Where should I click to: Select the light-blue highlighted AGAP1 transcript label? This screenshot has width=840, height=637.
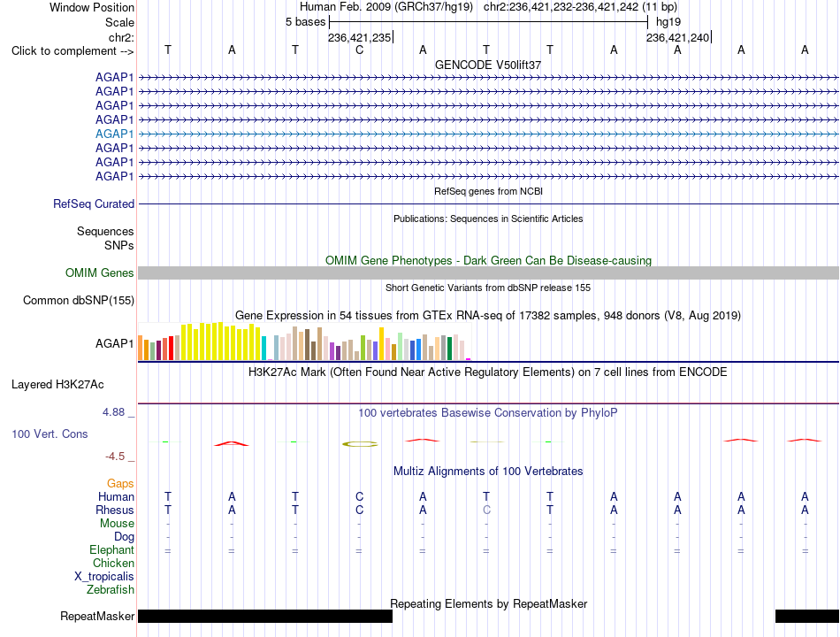[114, 134]
